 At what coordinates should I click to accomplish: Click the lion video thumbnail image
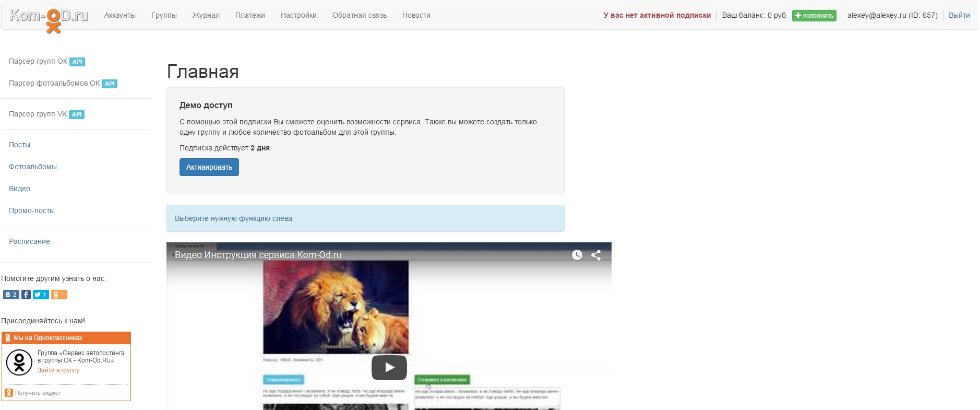click(x=336, y=307)
